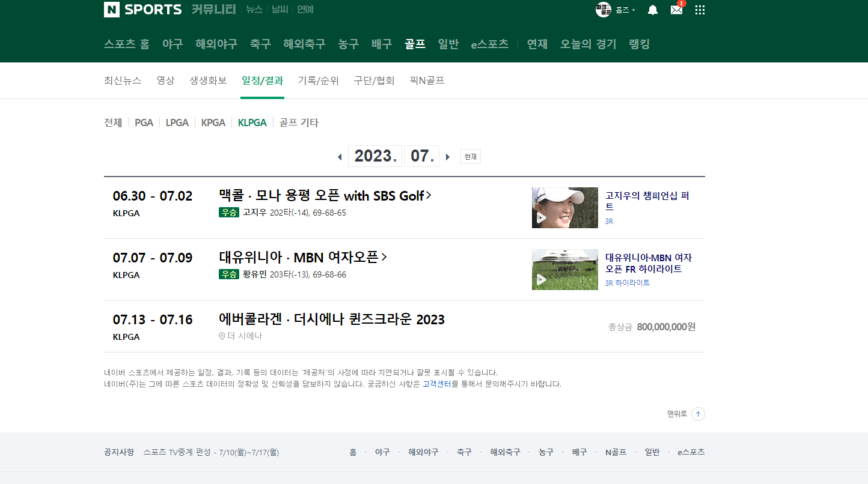The width and height of the screenshot is (868, 484).
Task: Open 연예 link in top header
Action: pyautogui.click(x=305, y=10)
